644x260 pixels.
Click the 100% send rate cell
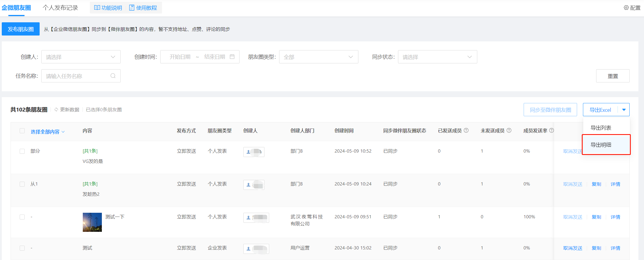[x=529, y=217]
